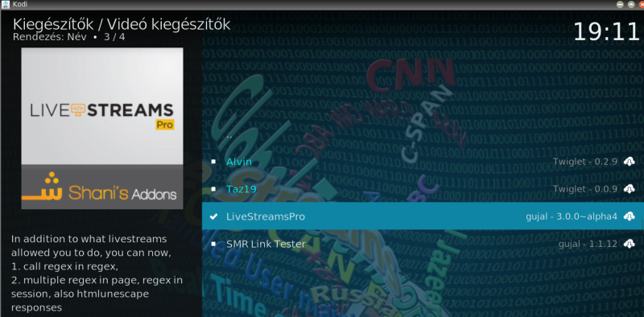The height and width of the screenshot is (317, 644).
Task: Click the 'gujal - 1.1.12' version text
Action: [588, 244]
